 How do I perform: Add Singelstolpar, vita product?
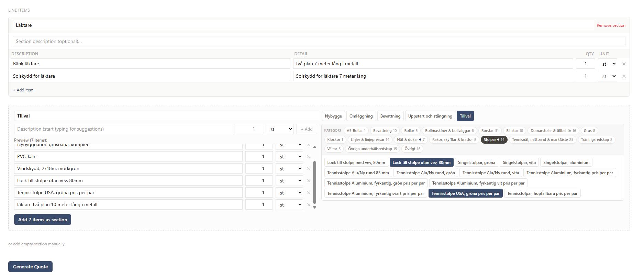pos(519,163)
